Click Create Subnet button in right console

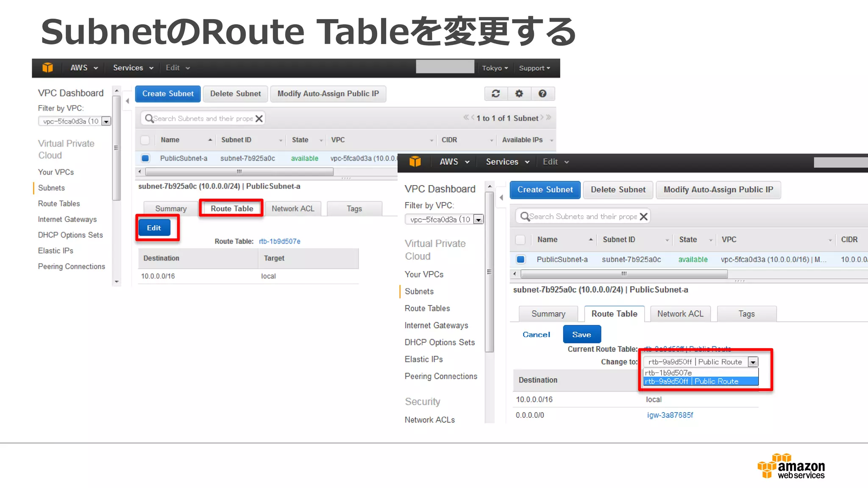click(x=545, y=190)
